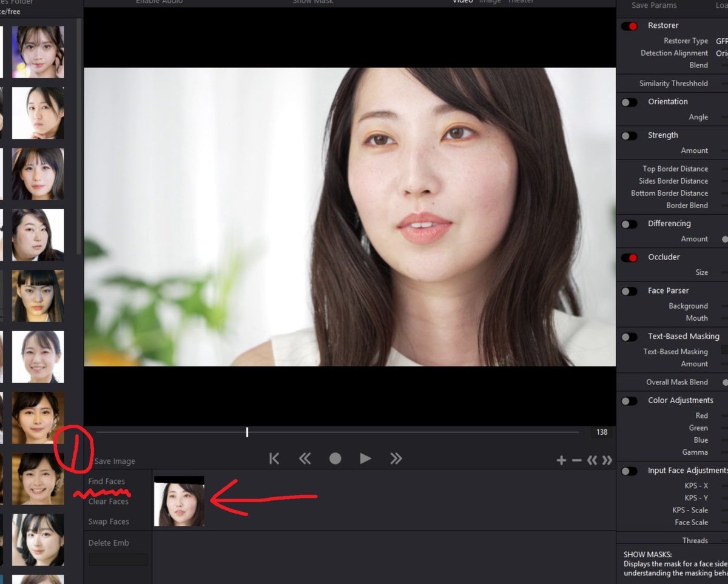The image size is (728, 584).
Task: Select the found target face thumbnail
Action: (x=179, y=501)
